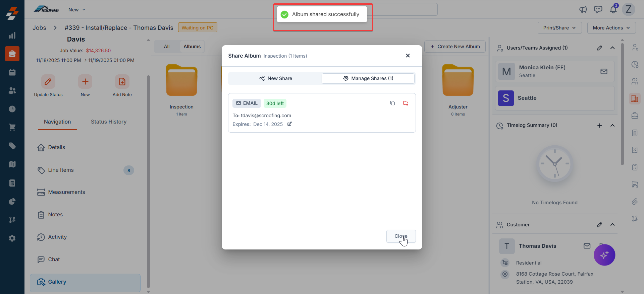This screenshot has height=294, width=644.
Task: Collapse Users/Teams Assigned section
Action: tap(612, 48)
